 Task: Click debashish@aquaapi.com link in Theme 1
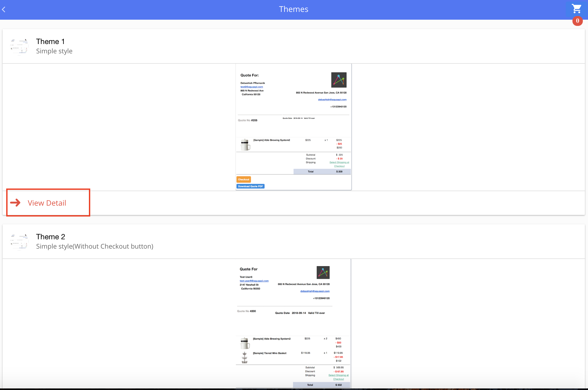[x=332, y=99]
